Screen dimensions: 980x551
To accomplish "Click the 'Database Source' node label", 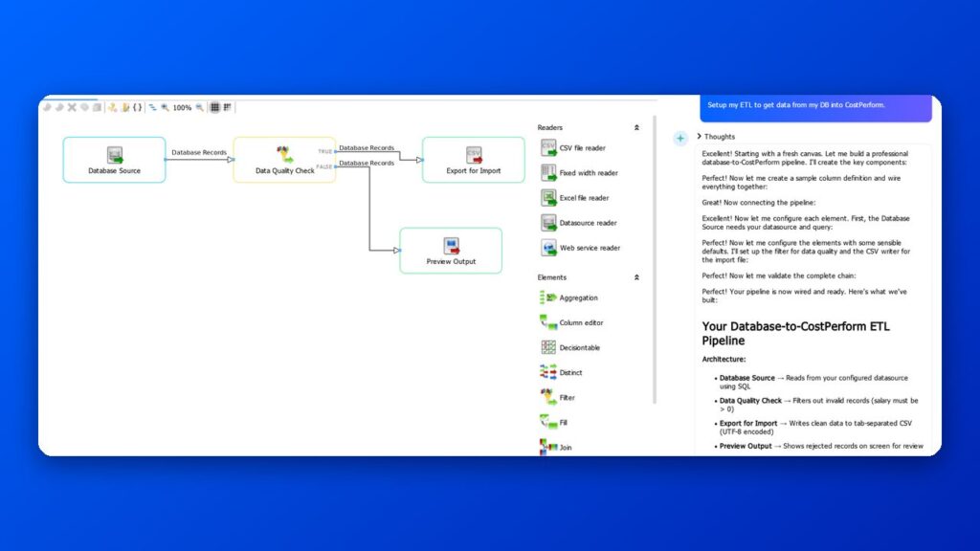I will (x=115, y=170).
